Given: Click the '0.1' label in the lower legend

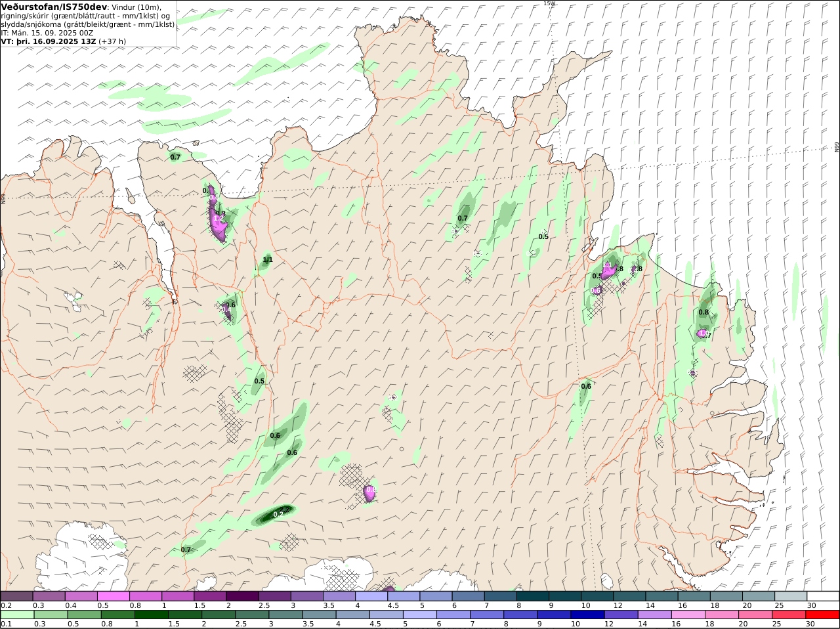Looking at the screenshot, I should pos(6,624).
